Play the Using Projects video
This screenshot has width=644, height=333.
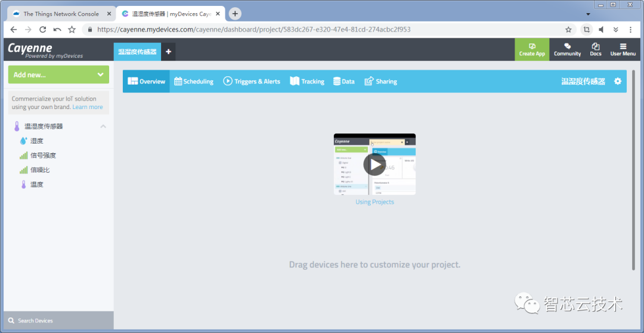(x=374, y=164)
